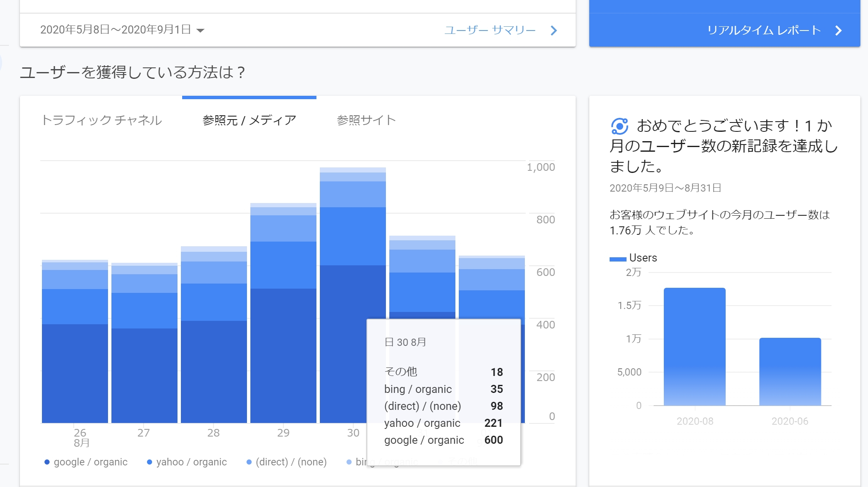This screenshot has height=487, width=868.
Task: Click chevron arrow on リアルタイム レポート
Action: point(838,31)
